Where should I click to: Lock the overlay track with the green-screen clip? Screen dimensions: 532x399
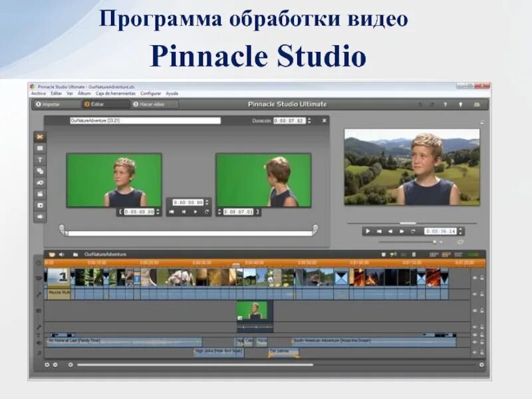(481, 311)
